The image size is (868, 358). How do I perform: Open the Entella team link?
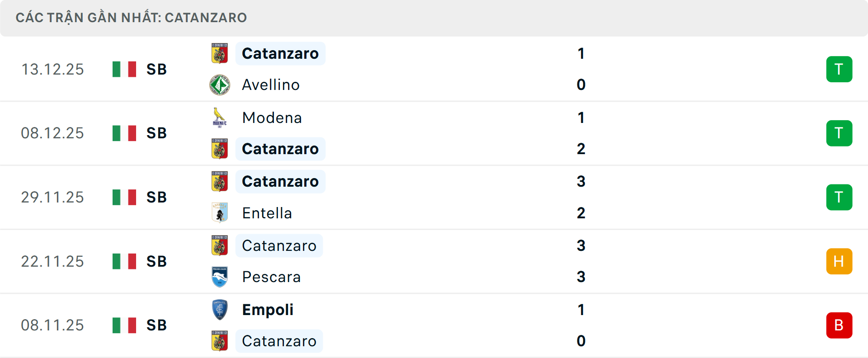[267, 213]
